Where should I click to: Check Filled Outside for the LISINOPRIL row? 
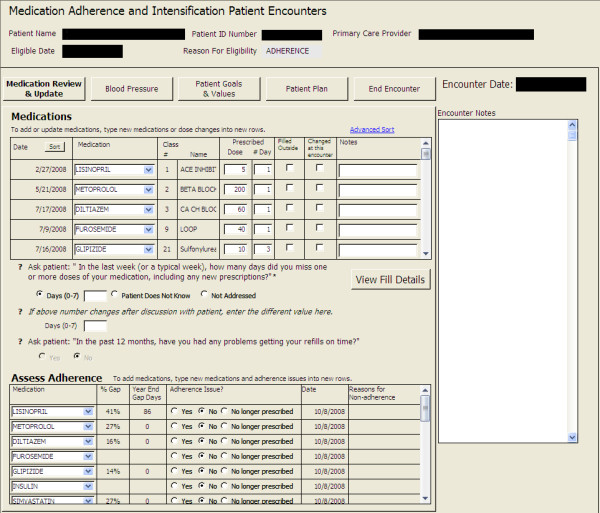[289, 168]
